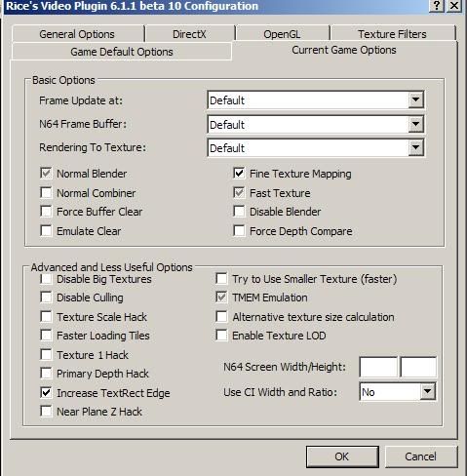Screen dimensions: 467x476
Task: Turn on Texture Scale Hack
Action: 46,317
